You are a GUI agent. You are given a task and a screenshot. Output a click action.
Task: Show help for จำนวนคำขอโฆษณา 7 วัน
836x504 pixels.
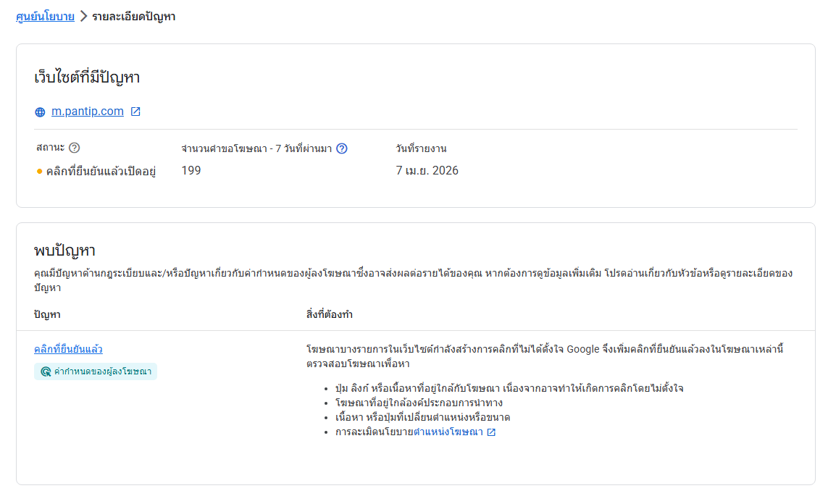coord(342,148)
